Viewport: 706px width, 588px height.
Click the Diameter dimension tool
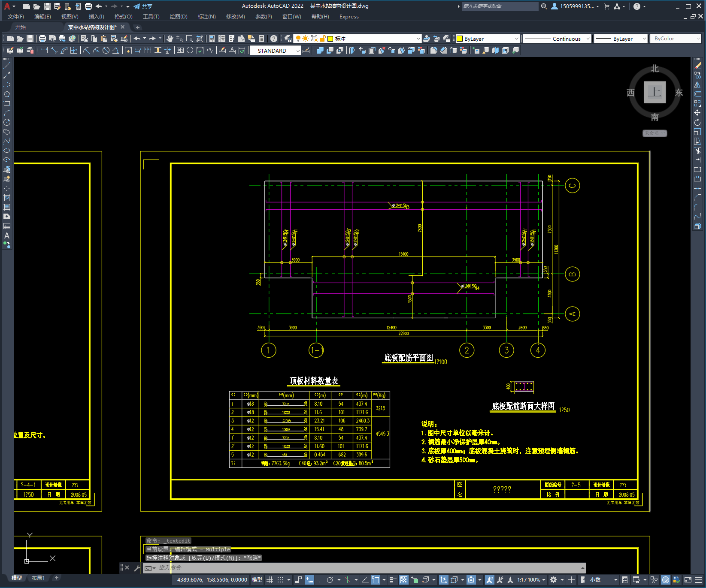tap(106, 51)
